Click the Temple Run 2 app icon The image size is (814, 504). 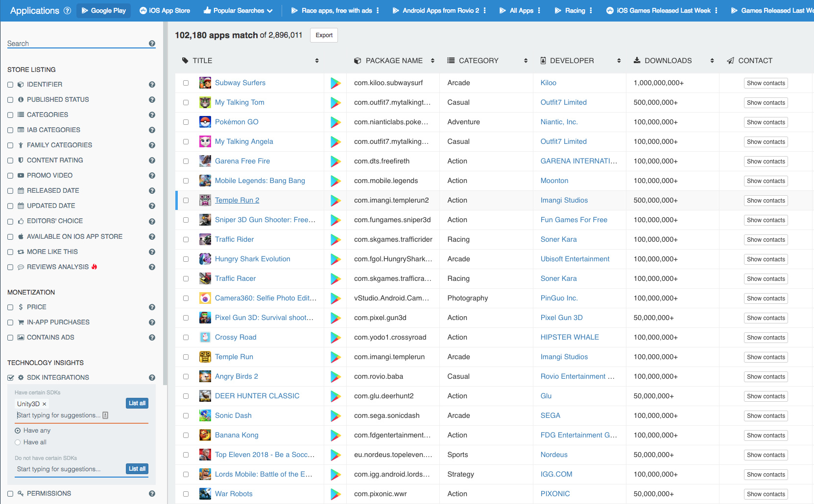coord(205,200)
